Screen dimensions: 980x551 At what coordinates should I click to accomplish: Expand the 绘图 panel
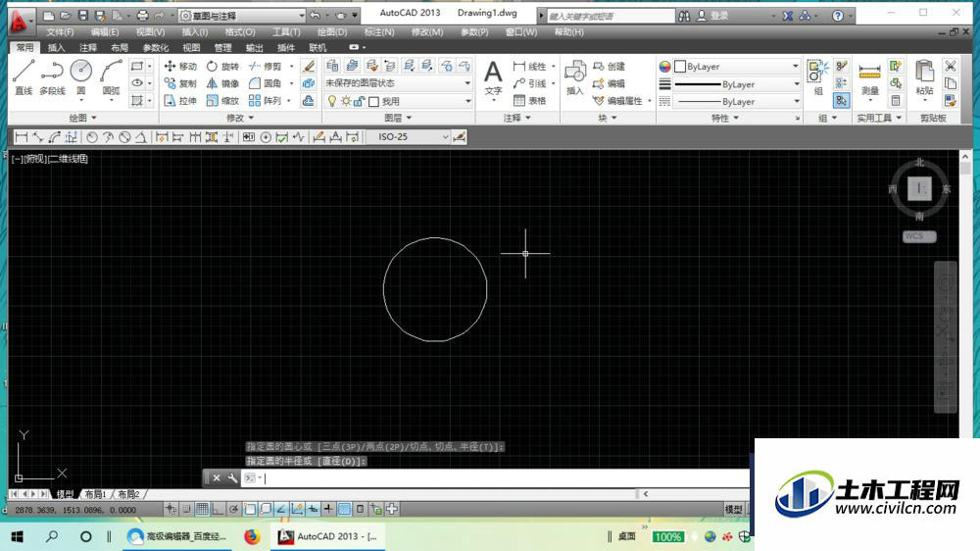coord(83,118)
